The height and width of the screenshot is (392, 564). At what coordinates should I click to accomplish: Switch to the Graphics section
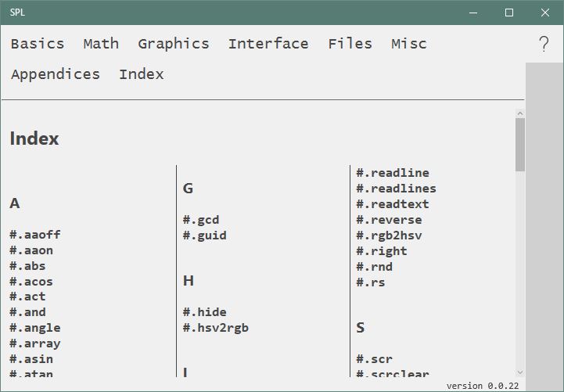click(174, 44)
